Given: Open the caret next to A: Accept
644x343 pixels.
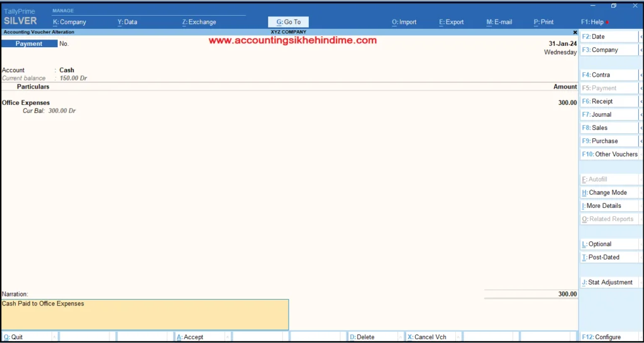Looking at the screenshot, I should point(228,337).
